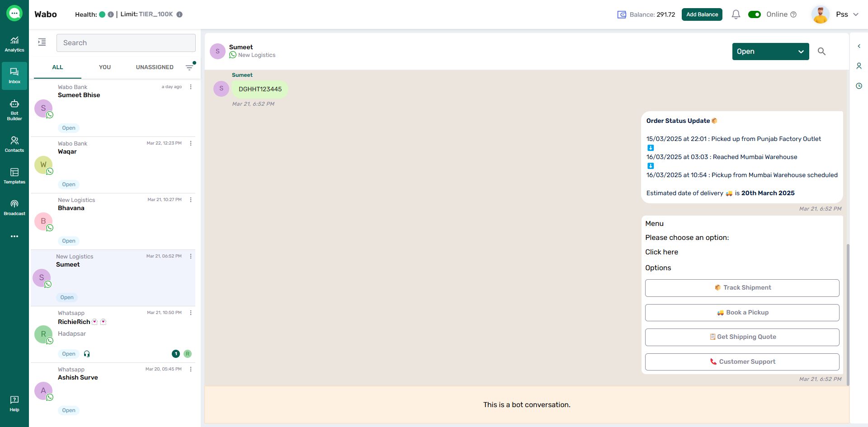Expand the Open status dropdown
Viewport: 868px width, 427px height.
click(x=770, y=52)
